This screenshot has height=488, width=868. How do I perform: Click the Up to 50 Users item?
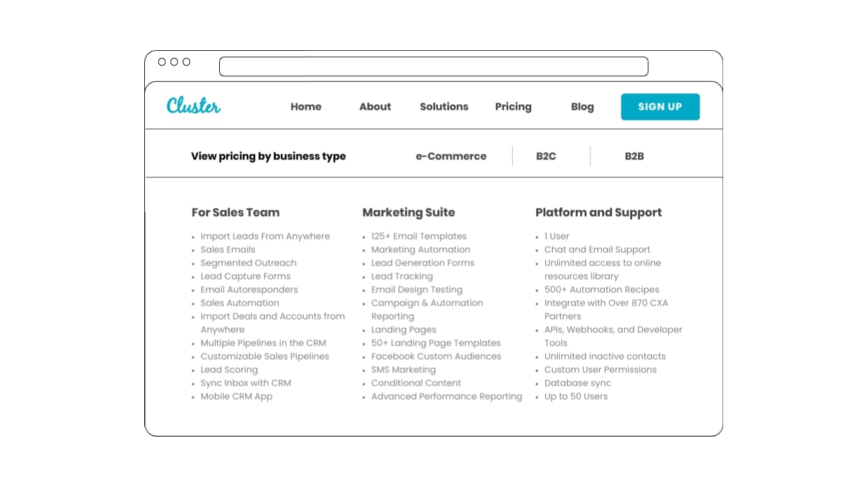point(576,396)
